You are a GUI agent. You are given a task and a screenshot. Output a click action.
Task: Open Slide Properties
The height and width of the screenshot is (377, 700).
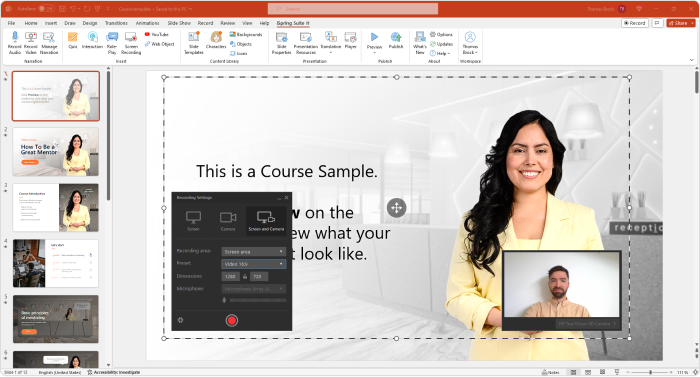click(x=282, y=43)
